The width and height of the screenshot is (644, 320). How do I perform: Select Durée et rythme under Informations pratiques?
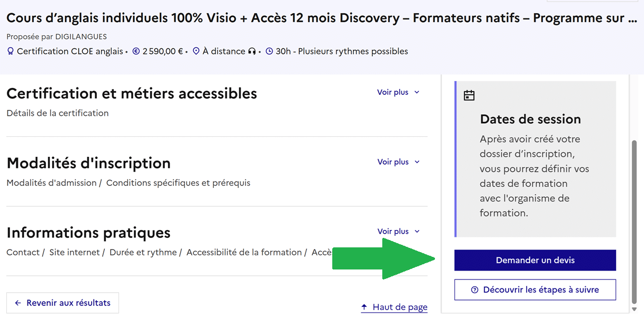pos(143,253)
